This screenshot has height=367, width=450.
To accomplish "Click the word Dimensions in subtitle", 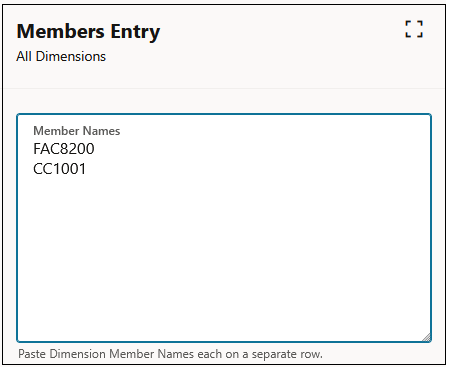I will pos(71,56).
